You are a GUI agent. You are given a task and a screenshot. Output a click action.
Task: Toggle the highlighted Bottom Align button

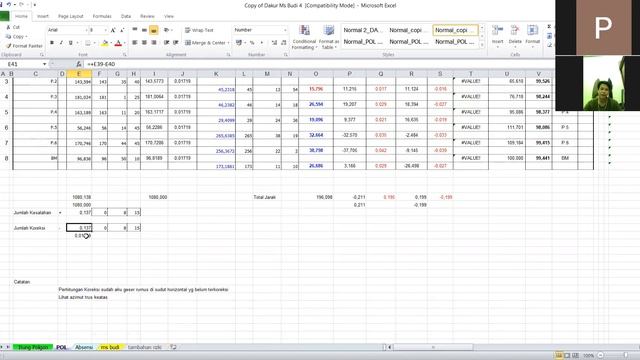[x=153, y=30]
